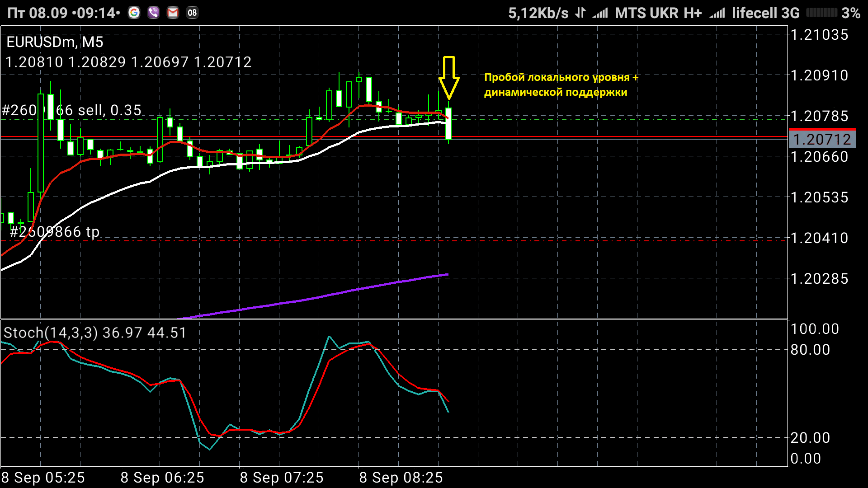Tap the current price tag 1.20712
868x488 pixels.
point(822,139)
